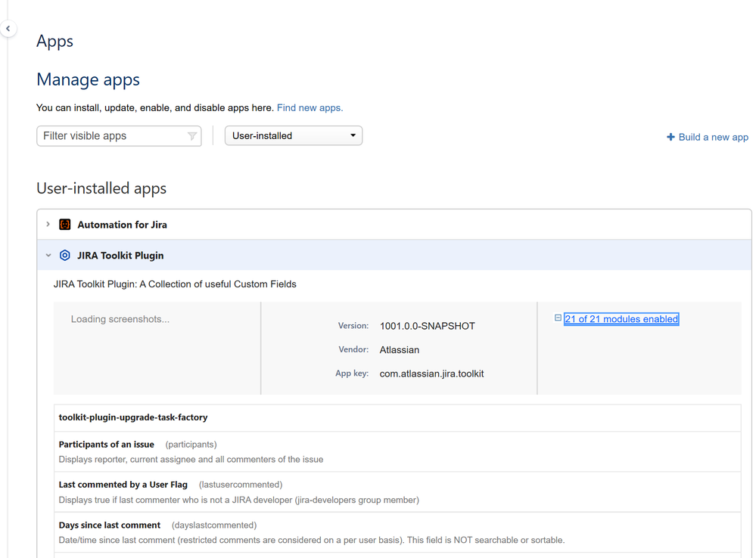Click the (lastusercommented) module key text
This screenshot has height=558, width=756.
(x=241, y=485)
